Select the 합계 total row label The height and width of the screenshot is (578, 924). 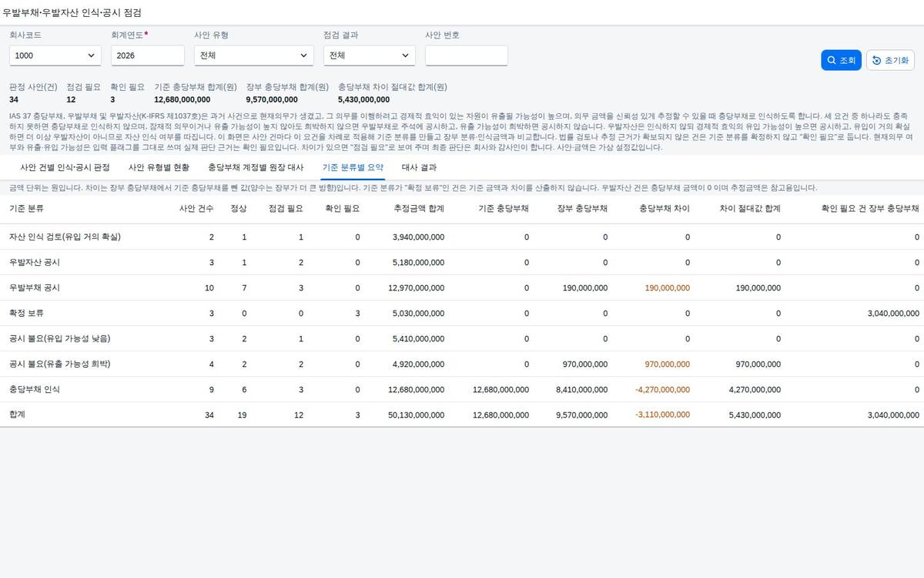[x=18, y=415]
